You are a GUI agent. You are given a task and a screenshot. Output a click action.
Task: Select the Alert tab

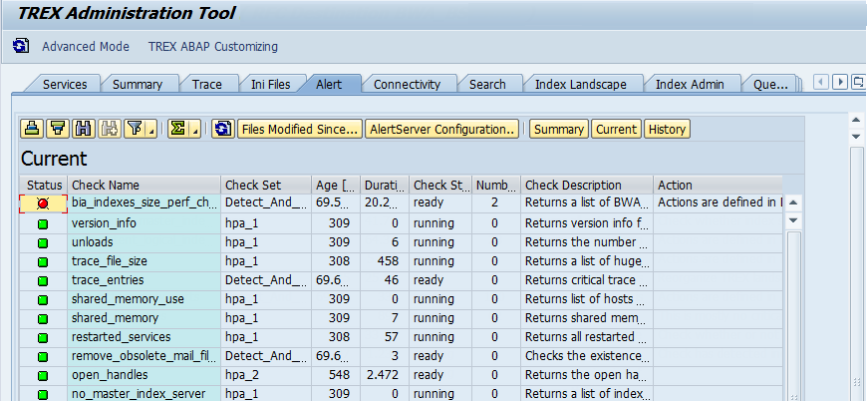coord(329,84)
